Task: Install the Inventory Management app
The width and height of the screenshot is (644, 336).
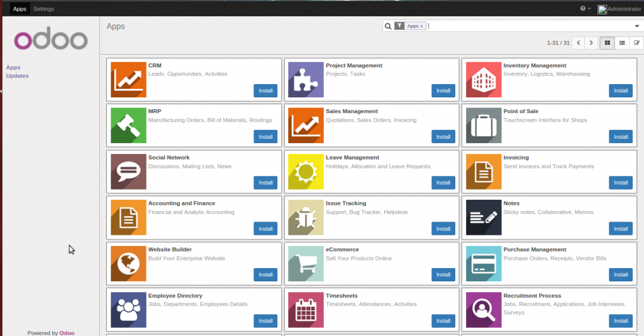Action: tap(621, 90)
